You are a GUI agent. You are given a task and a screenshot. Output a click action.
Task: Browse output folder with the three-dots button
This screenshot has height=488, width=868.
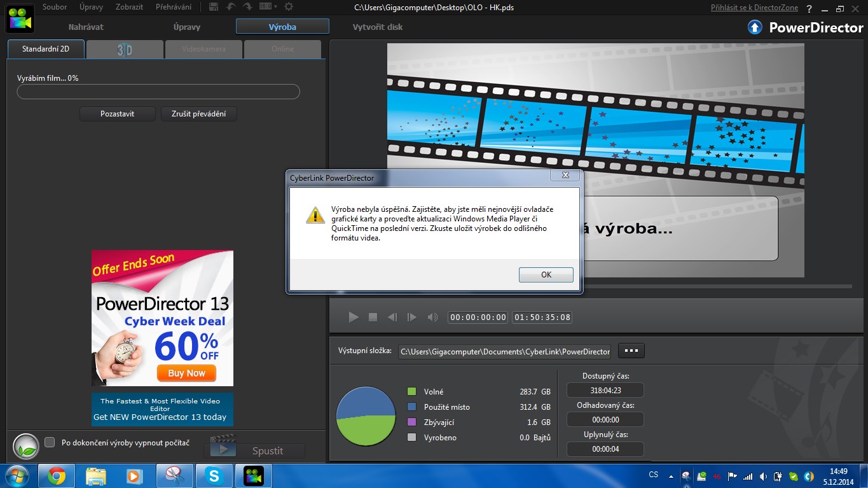tap(631, 351)
